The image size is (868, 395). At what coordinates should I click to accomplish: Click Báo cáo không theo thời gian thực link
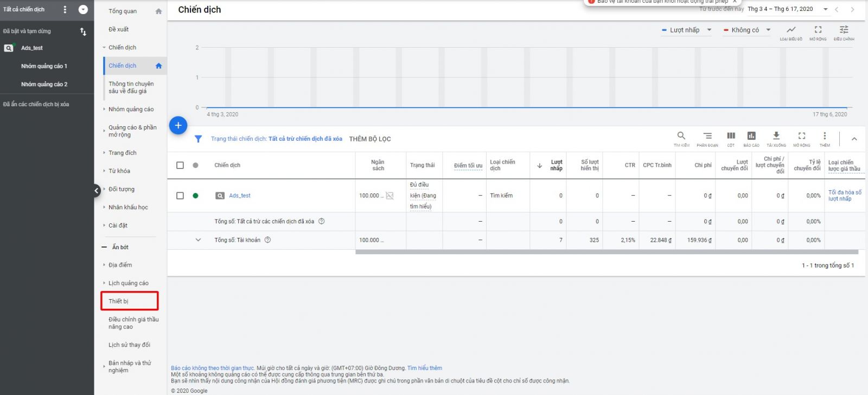click(x=213, y=368)
